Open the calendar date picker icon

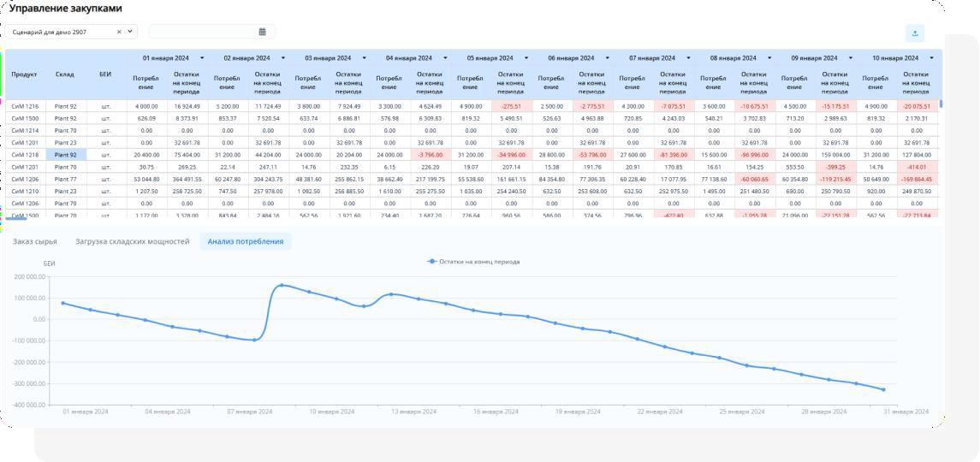[263, 32]
